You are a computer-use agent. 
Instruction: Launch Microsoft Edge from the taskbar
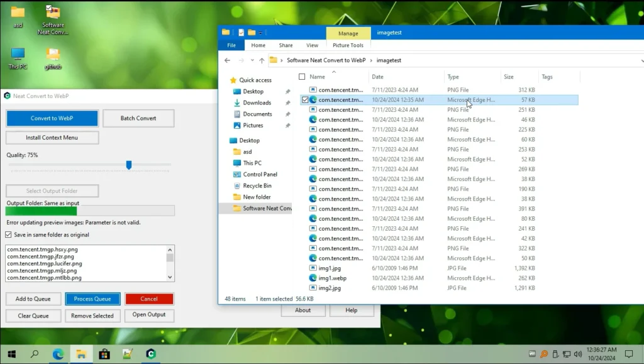(58, 354)
